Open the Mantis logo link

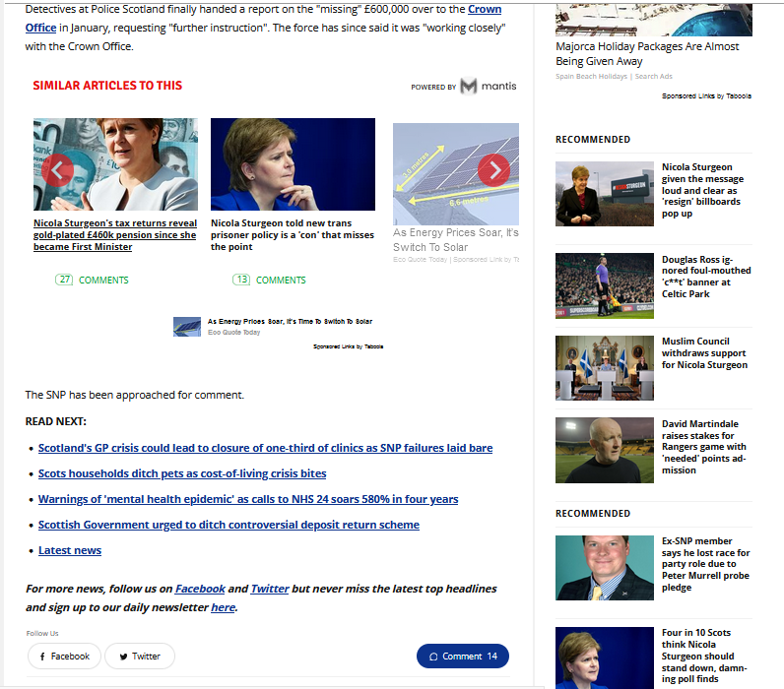[x=489, y=86]
